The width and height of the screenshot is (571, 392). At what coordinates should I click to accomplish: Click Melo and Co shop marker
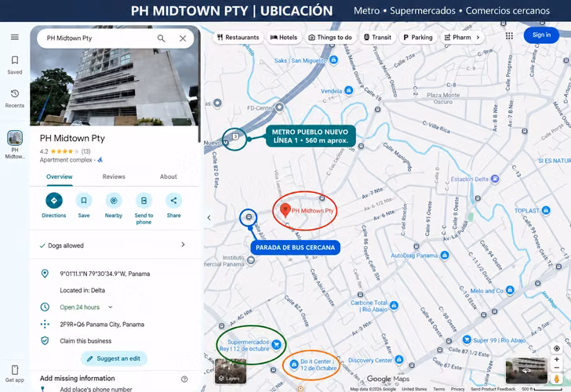point(510,290)
